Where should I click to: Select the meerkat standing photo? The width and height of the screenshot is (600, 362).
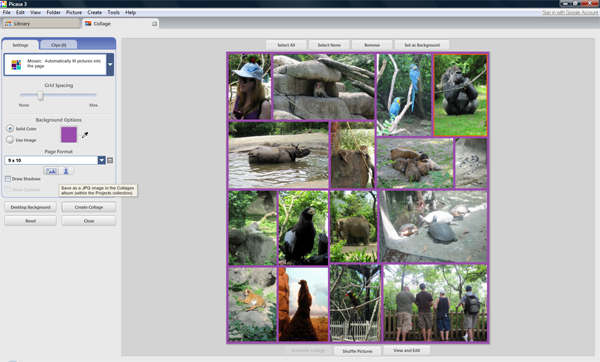tap(303, 304)
